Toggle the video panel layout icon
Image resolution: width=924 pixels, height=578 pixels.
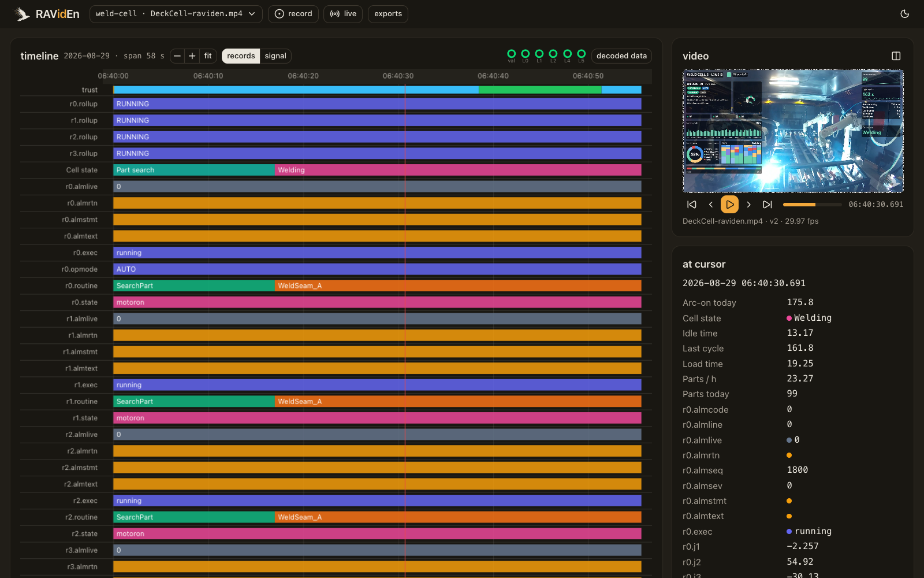coord(896,56)
